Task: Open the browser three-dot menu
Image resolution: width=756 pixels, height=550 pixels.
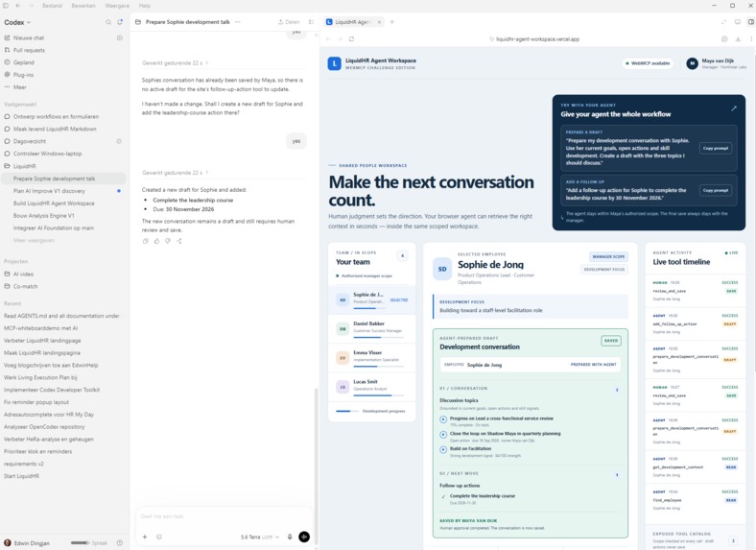Action: [751, 39]
